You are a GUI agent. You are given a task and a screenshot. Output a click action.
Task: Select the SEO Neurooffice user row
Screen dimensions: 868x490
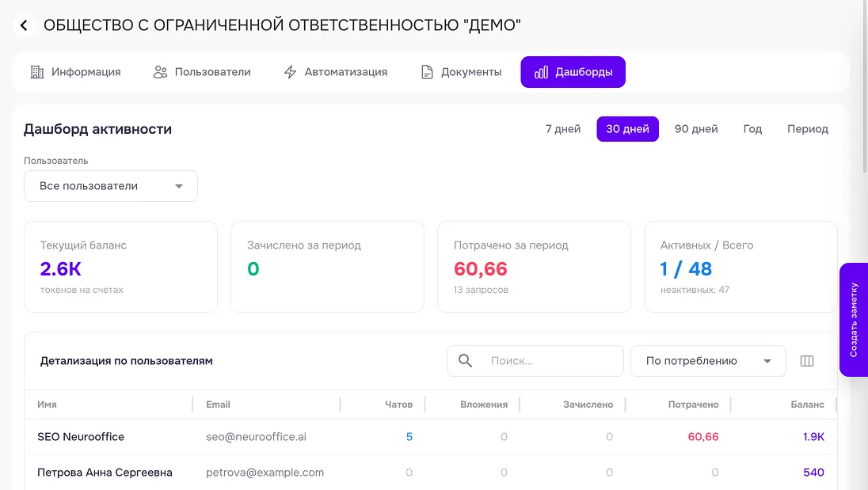[431, 437]
